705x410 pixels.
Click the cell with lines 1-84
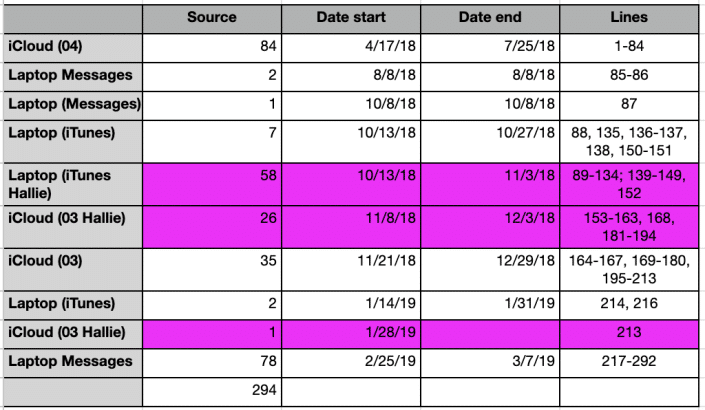(x=628, y=47)
